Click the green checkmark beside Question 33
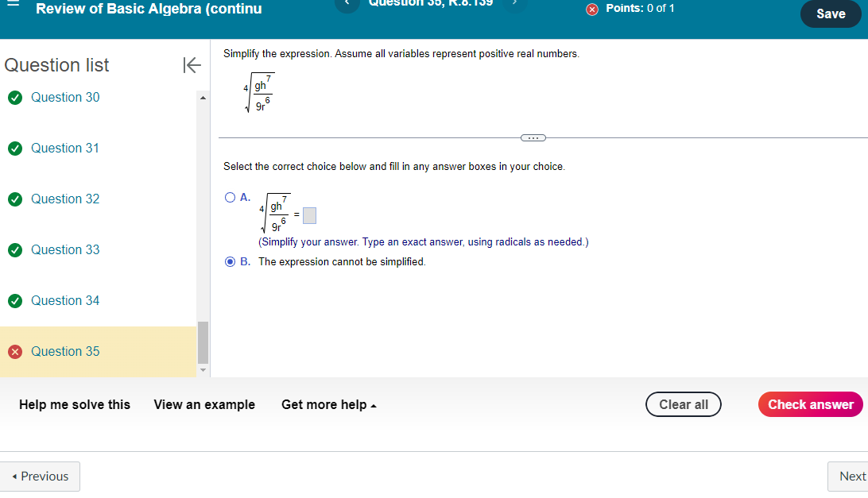Screen dimensions: 868x498 click(x=15, y=249)
